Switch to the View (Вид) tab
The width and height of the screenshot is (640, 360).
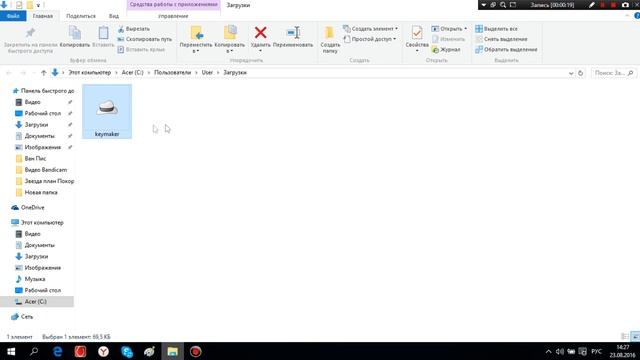[x=114, y=16]
